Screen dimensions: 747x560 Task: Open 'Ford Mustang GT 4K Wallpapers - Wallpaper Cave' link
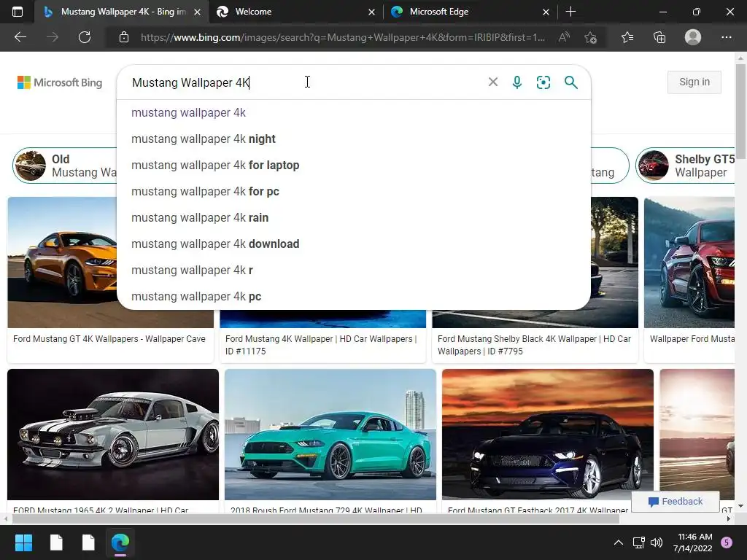click(109, 339)
